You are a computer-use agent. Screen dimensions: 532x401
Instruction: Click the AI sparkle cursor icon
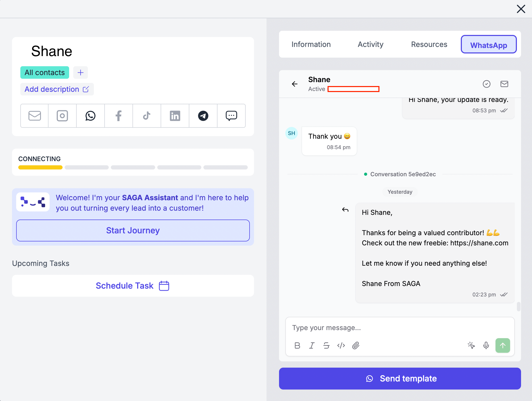[471, 345]
